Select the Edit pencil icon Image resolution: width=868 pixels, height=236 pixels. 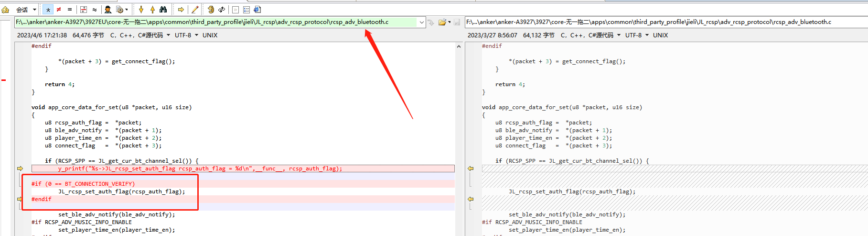(195, 10)
